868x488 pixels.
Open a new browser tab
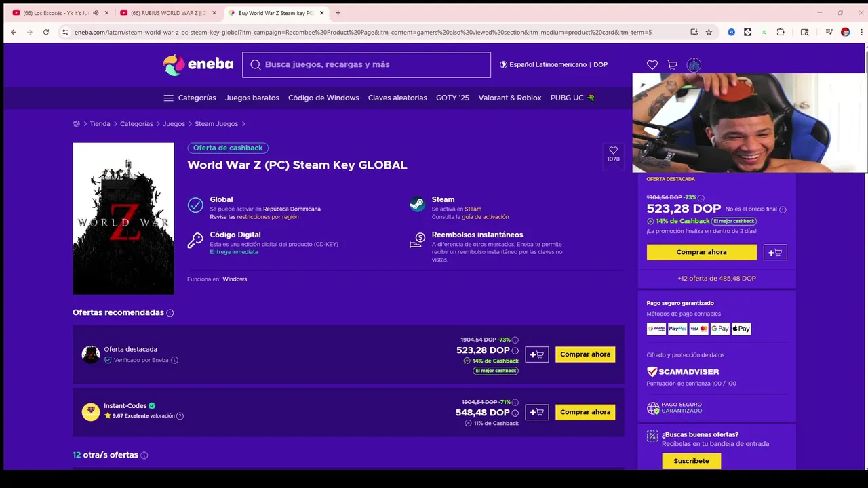point(338,13)
